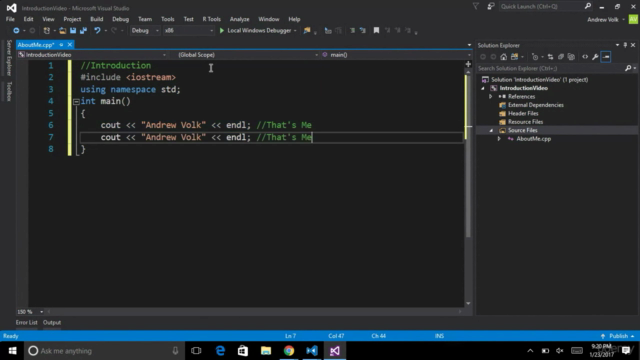Collapse the main() function outline box
Screen dimensions: 640x360
point(76,102)
